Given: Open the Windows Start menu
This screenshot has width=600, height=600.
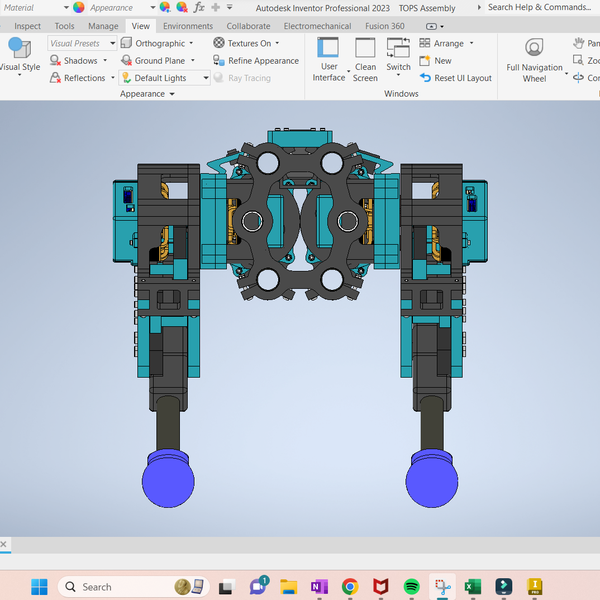Looking at the screenshot, I should pyautogui.click(x=39, y=587).
